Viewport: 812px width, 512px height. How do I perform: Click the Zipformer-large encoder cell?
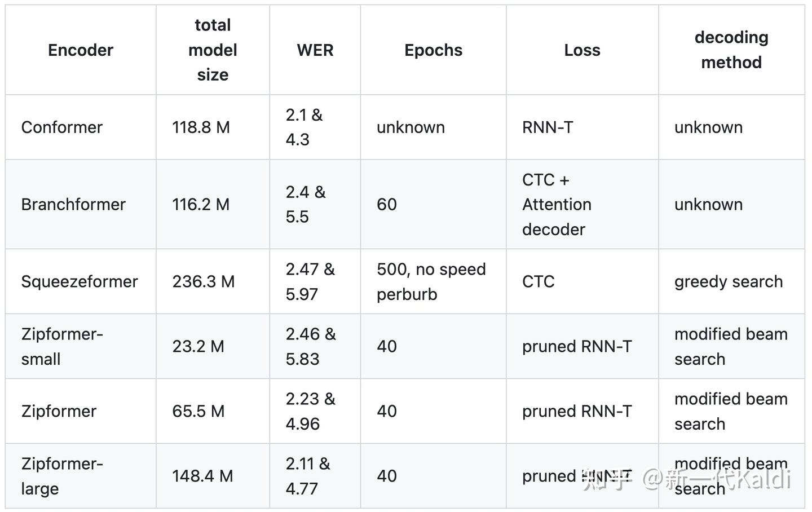pos(62,476)
